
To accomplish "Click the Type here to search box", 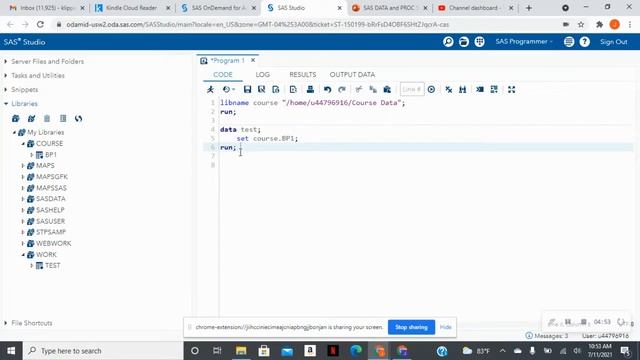I will [103, 351].
